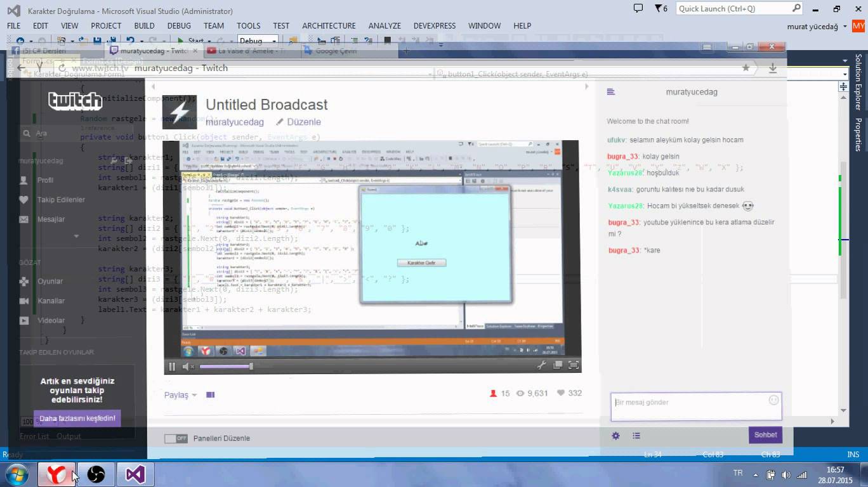This screenshot has width=868, height=487.
Task: Click the Düzenle edit link
Action: (x=298, y=122)
